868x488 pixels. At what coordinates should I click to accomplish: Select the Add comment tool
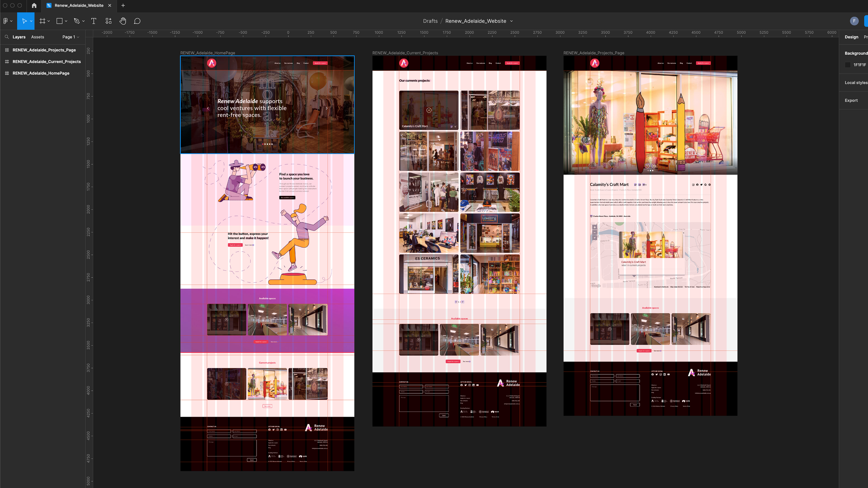coord(137,21)
